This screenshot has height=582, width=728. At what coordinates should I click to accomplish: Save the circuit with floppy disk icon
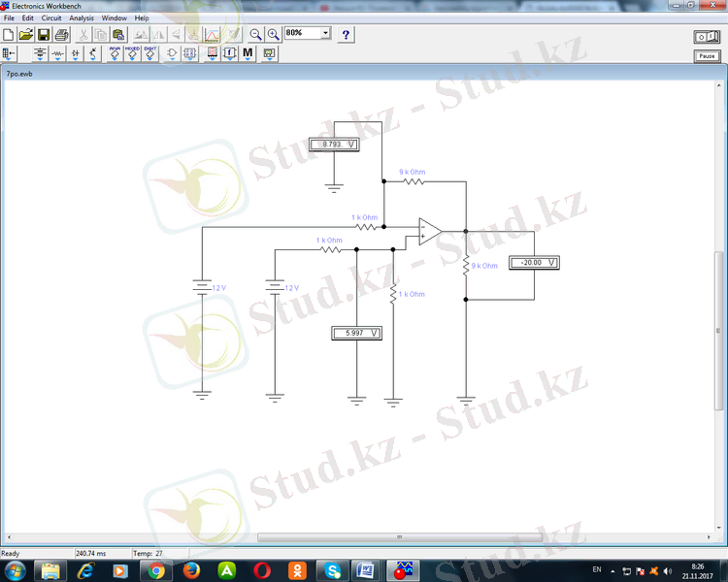click(44, 35)
